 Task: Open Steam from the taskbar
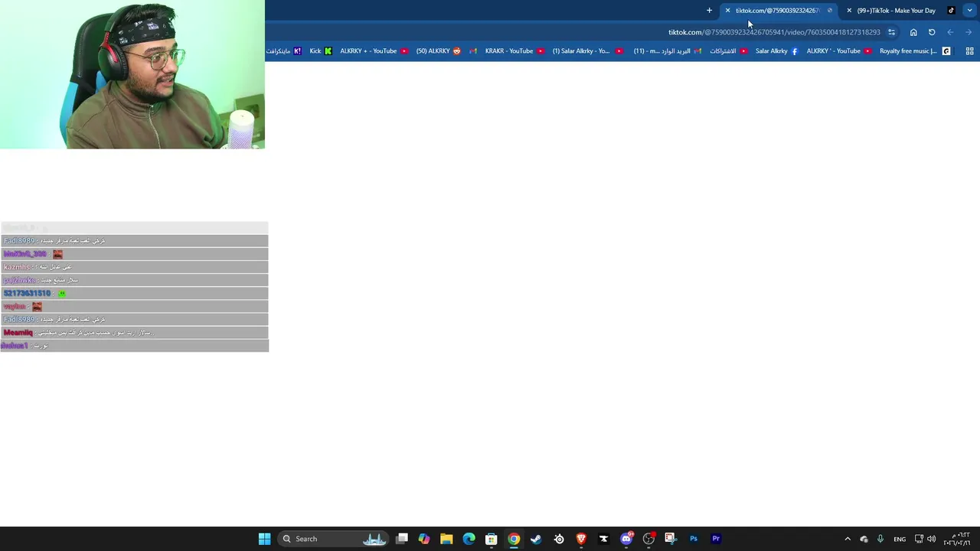536,539
